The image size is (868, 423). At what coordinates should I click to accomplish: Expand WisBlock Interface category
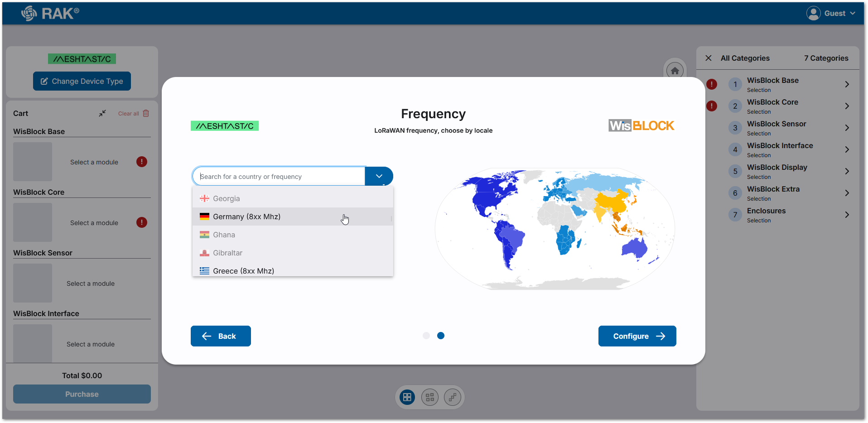[847, 149]
